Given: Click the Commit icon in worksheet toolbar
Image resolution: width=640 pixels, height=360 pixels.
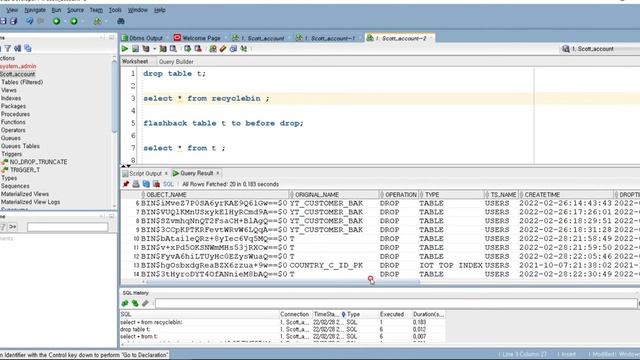Looking at the screenshot, I should click(x=187, y=49).
